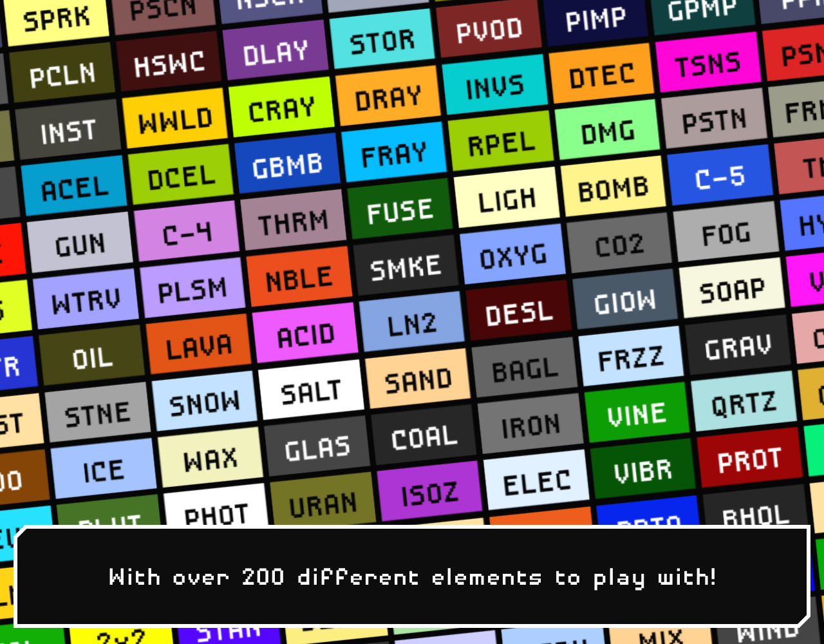Select the SMKE element

pyautogui.click(x=406, y=265)
